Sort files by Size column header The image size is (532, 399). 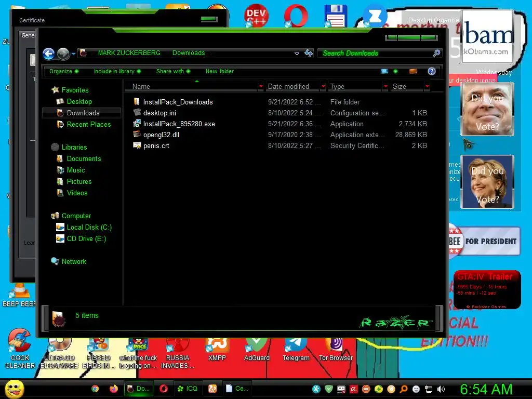click(x=407, y=87)
